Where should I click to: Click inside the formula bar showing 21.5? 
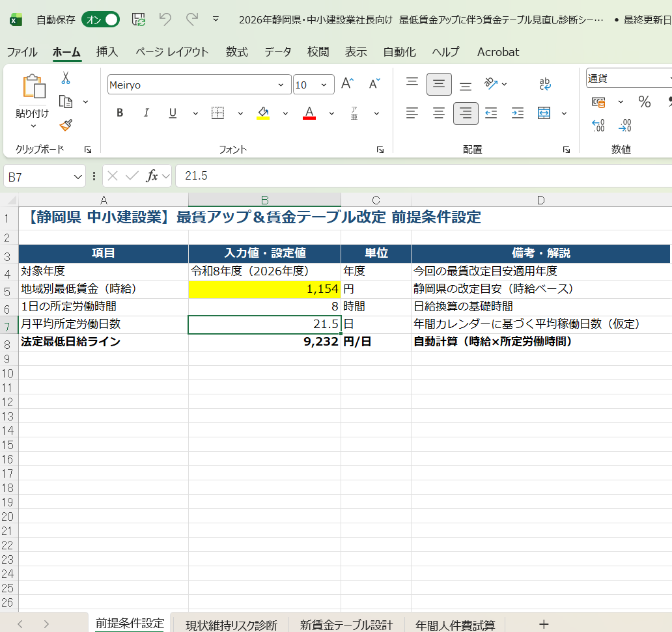pyautogui.click(x=423, y=176)
